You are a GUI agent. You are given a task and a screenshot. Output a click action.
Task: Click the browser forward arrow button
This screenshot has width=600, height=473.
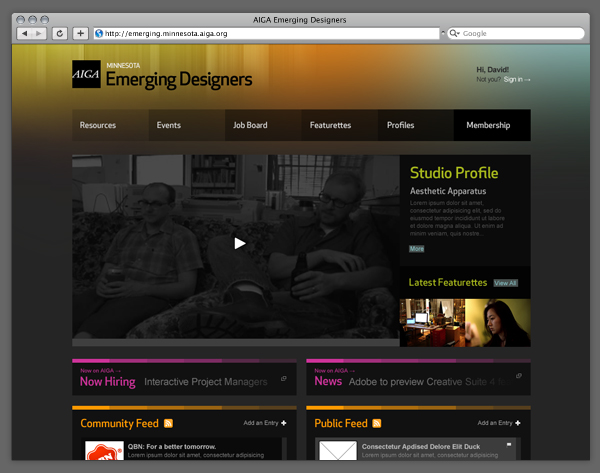coord(39,34)
